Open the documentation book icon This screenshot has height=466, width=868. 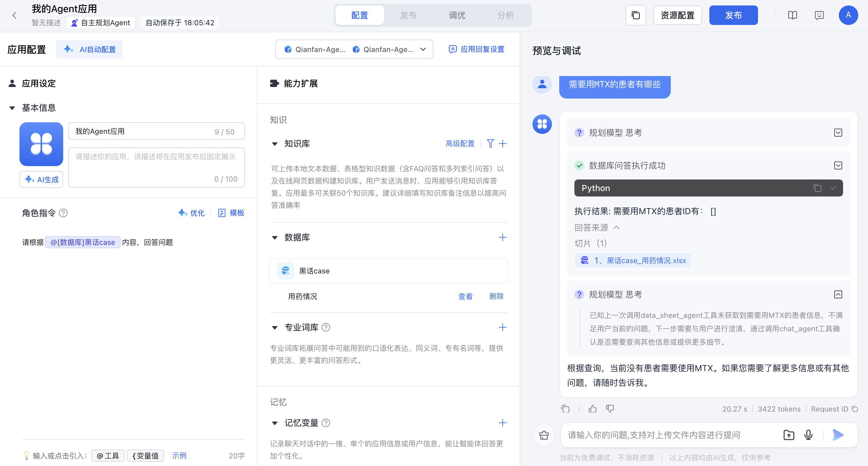pos(792,15)
